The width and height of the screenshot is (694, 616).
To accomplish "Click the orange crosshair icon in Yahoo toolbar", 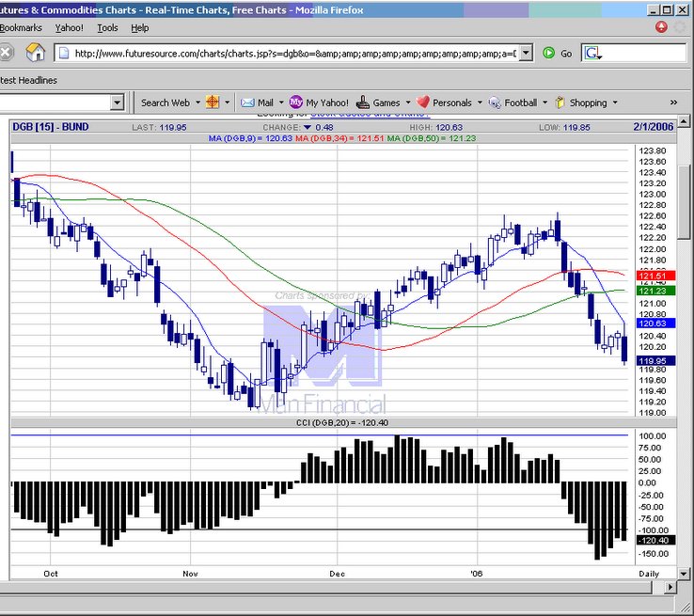I will pyautogui.click(x=213, y=103).
